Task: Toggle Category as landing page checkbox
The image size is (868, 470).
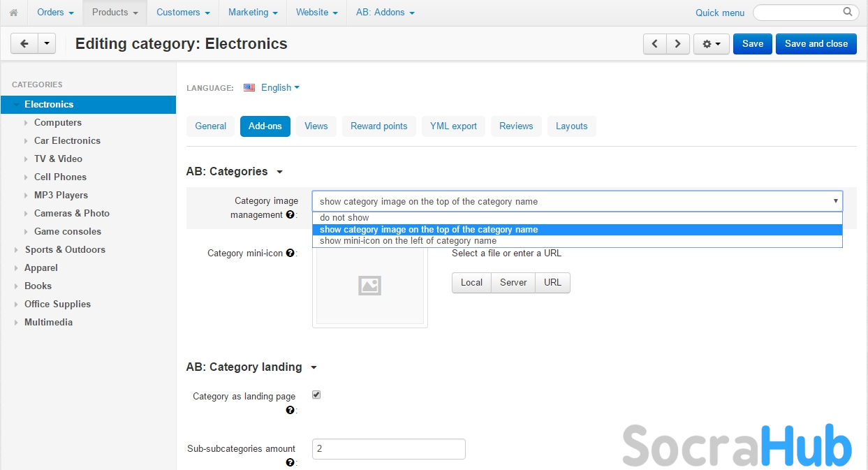Action: pyautogui.click(x=316, y=395)
